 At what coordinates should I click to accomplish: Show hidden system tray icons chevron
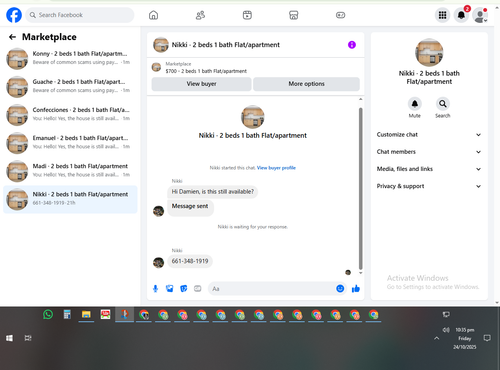pyautogui.click(x=436, y=338)
